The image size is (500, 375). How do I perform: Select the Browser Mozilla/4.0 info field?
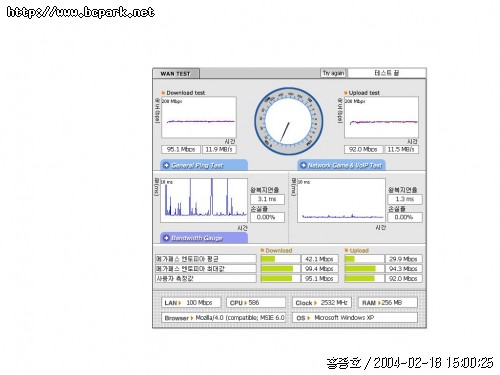coord(223,318)
